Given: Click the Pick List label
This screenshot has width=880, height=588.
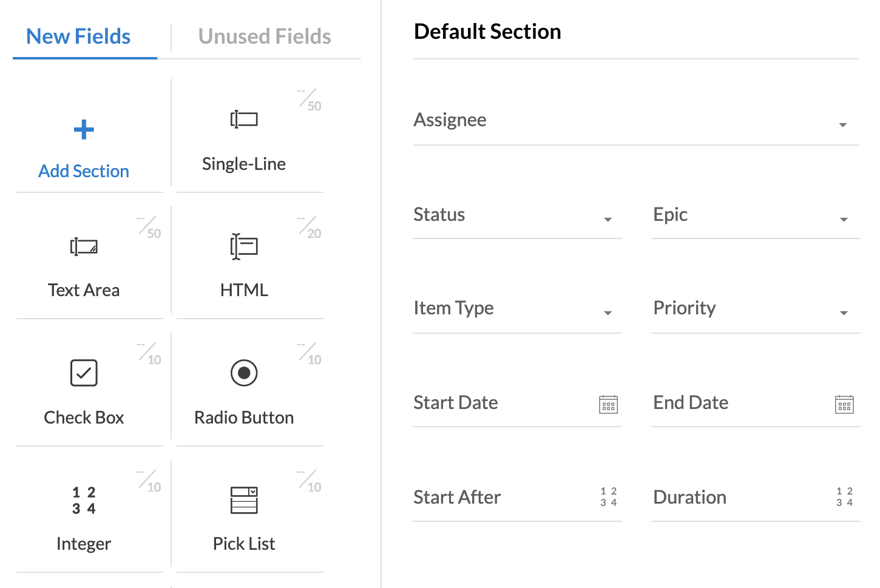Looking at the screenshot, I should (244, 544).
